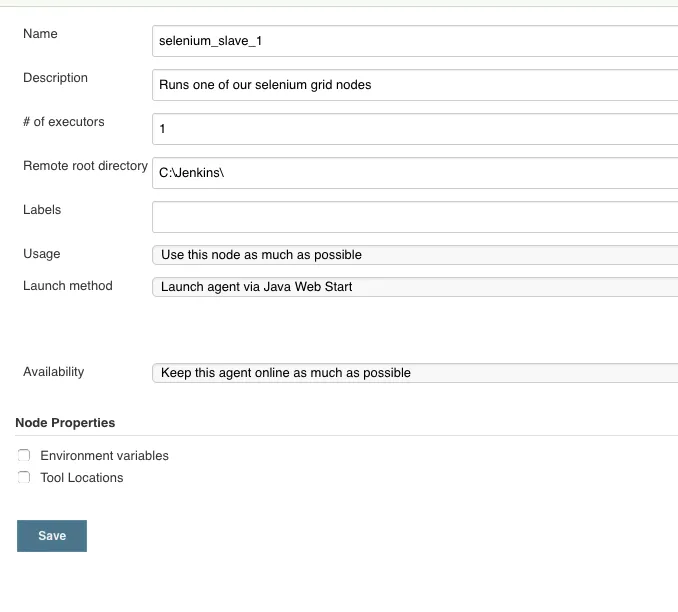Click the Node Properties heading

click(x=65, y=423)
